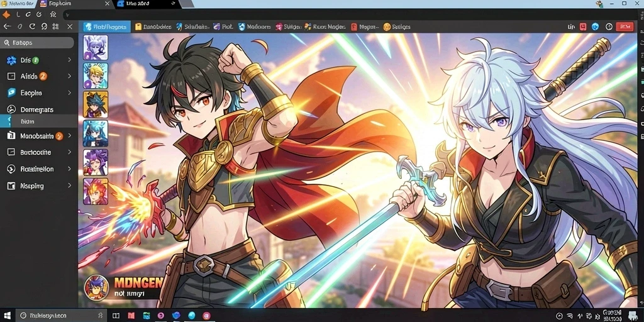Select the 'Rotatirtelion' sidebar item
This screenshot has height=322, width=644.
pyautogui.click(x=39, y=169)
